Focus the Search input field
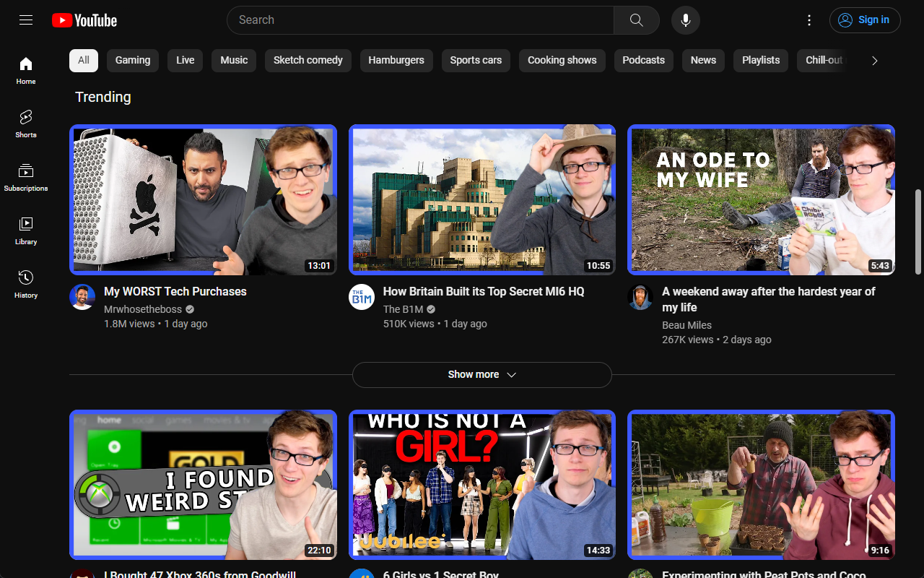Screen dimensions: 924x578 (420, 20)
